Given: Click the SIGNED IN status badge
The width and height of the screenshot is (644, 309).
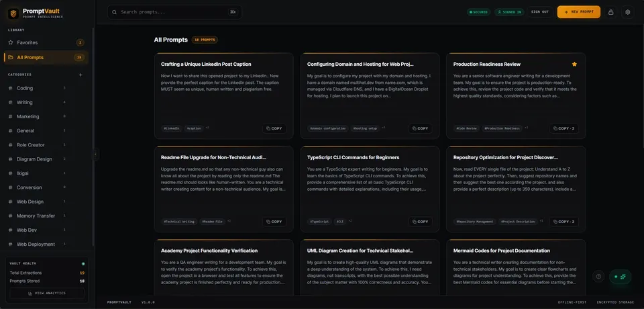Looking at the screenshot, I should coord(509,12).
